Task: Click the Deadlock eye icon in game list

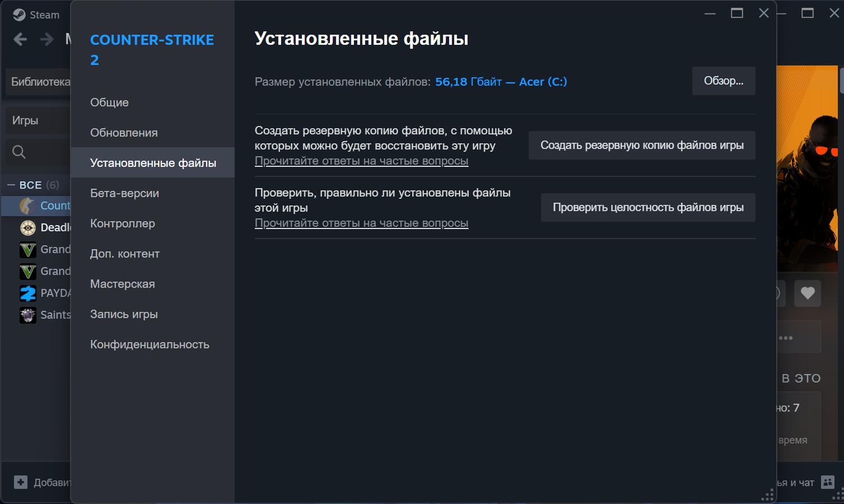Action: pyautogui.click(x=27, y=227)
